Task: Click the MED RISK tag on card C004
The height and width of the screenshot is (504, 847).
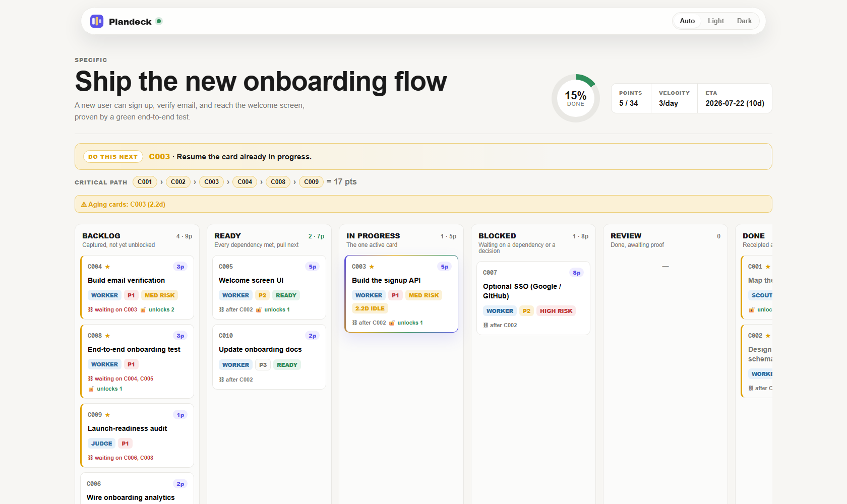Action: (159, 295)
